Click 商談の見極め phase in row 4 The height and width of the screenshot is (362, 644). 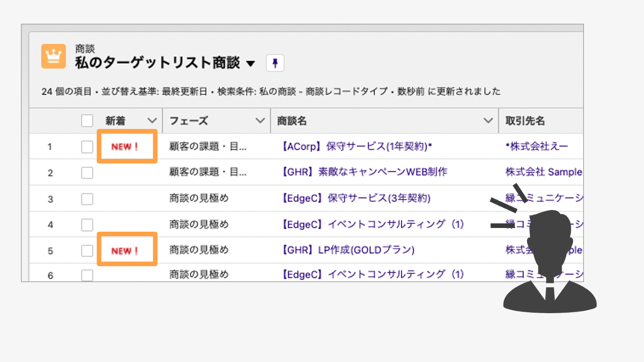coord(199,224)
